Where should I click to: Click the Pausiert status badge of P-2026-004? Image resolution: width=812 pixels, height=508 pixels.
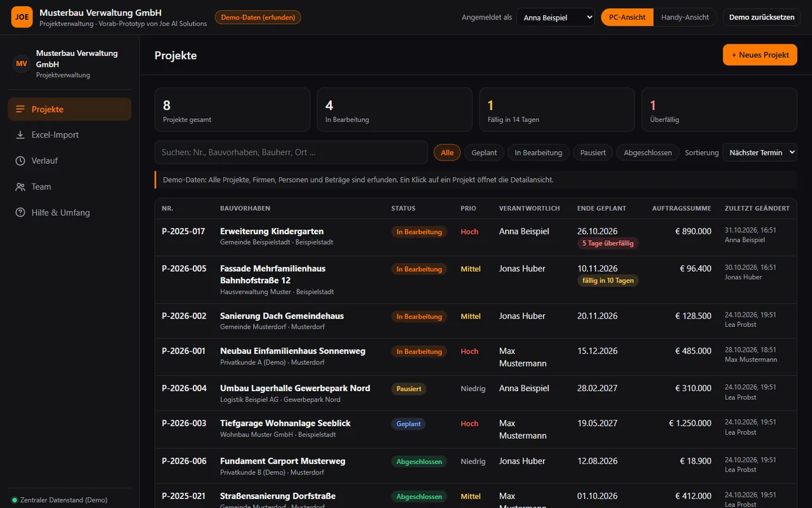click(x=409, y=389)
